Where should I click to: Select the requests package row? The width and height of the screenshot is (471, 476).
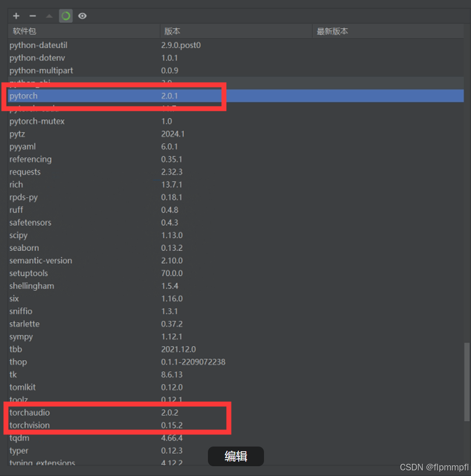pyautogui.click(x=235, y=172)
